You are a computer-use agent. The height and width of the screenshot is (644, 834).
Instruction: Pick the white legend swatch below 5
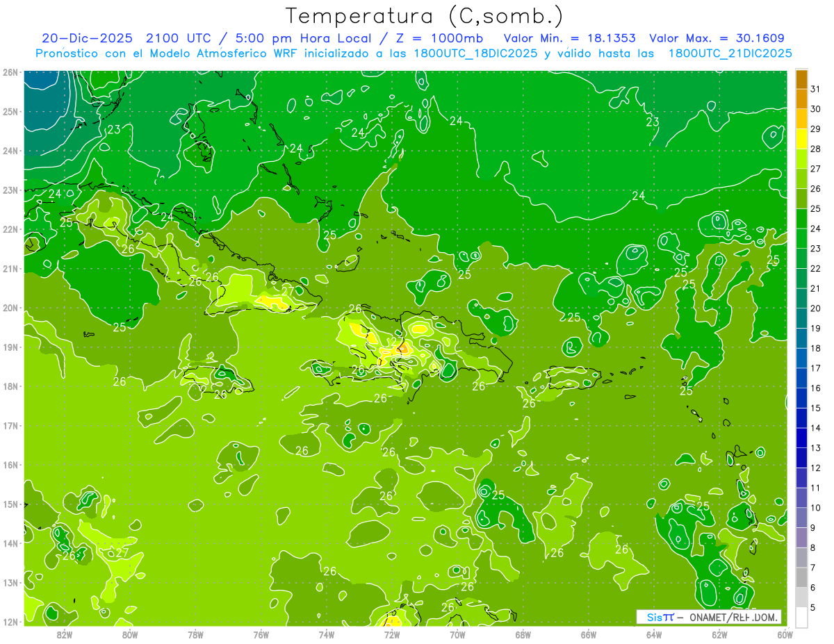(x=801, y=617)
